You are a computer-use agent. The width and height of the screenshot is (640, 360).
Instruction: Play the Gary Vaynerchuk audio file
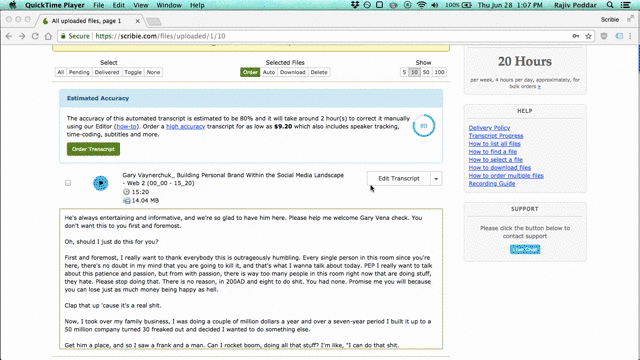(x=100, y=183)
